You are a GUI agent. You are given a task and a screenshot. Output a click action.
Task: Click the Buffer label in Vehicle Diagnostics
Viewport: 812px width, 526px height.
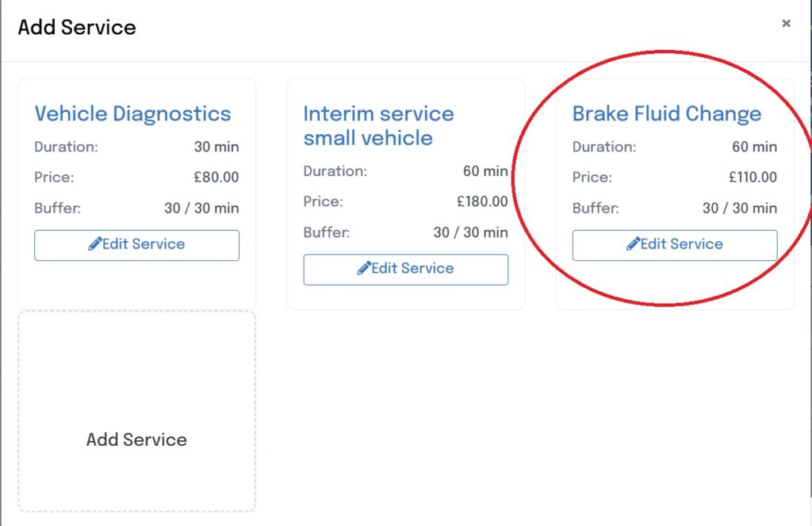(x=58, y=209)
